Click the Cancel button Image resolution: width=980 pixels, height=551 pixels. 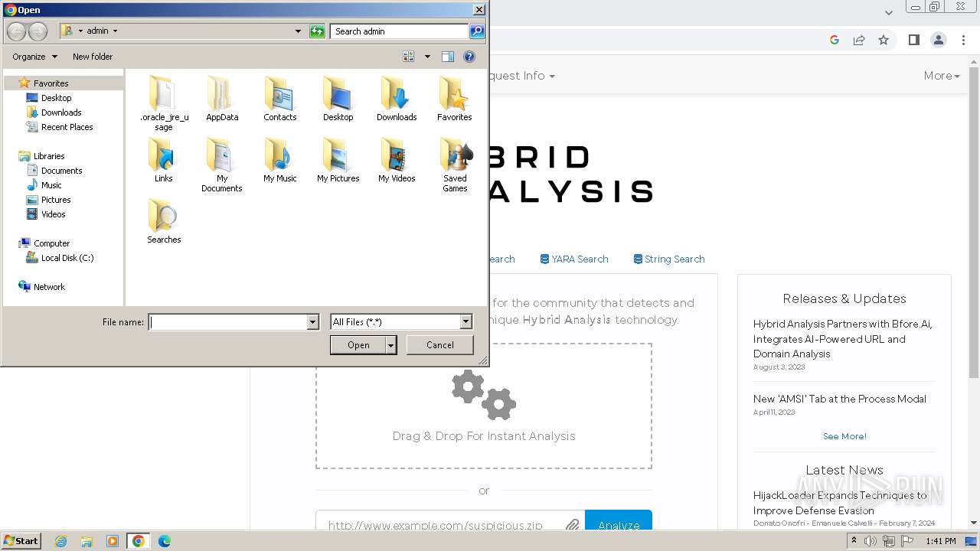(x=440, y=345)
